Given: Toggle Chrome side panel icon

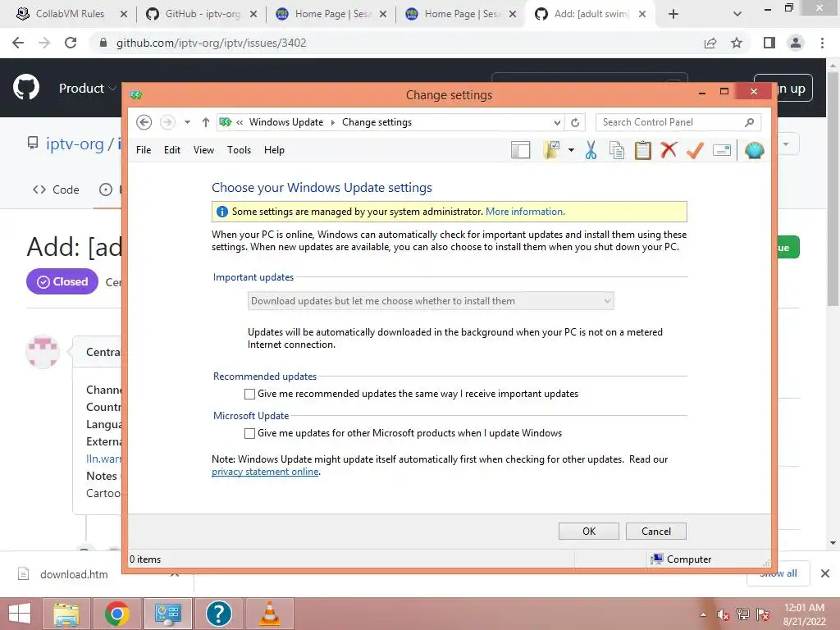Looking at the screenshot, I should point(769,43).
